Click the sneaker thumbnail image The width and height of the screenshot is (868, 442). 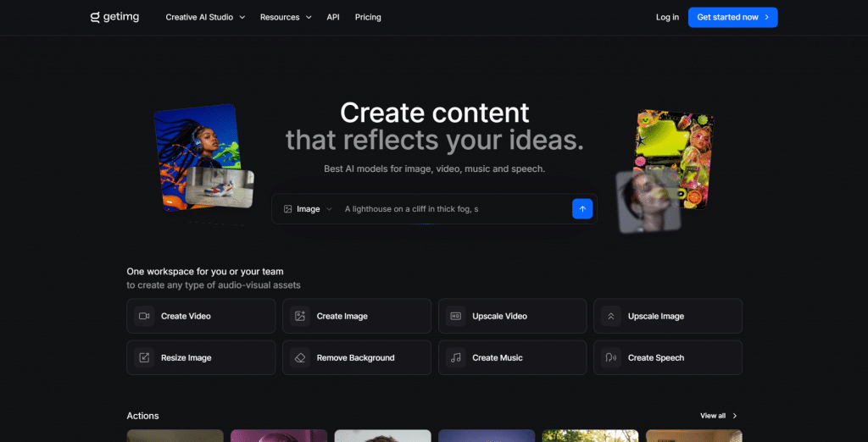pos(220,188)
